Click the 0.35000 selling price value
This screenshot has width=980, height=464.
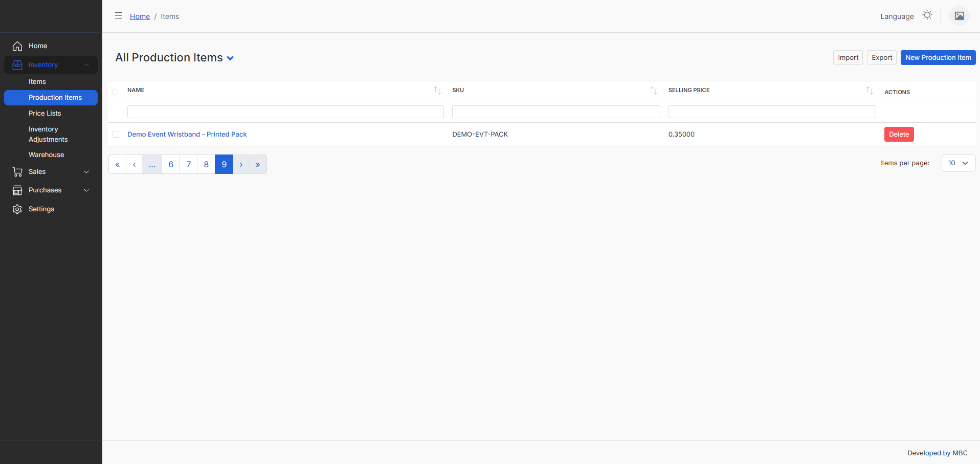coord(681,135)
